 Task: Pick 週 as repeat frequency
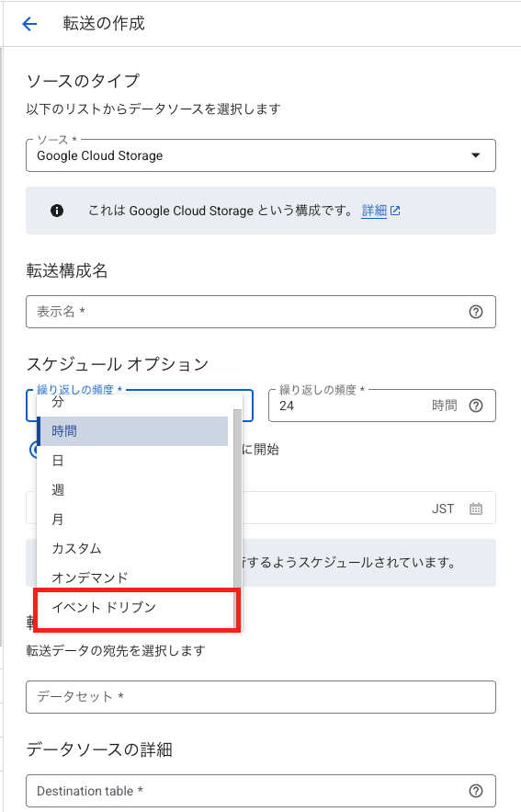[x=132, y=490]
